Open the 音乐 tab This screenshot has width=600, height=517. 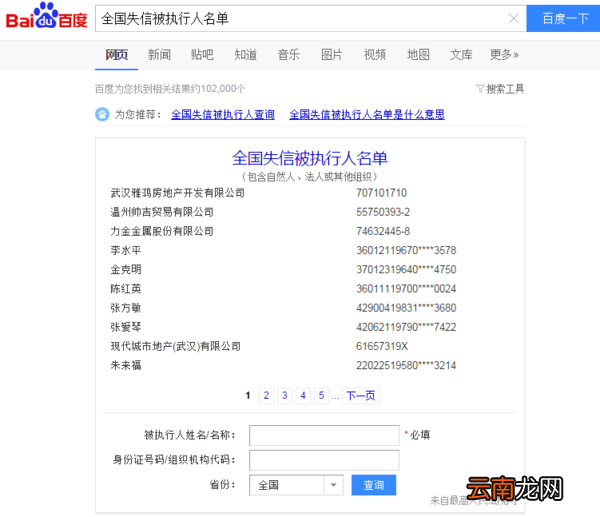[289, 55]
